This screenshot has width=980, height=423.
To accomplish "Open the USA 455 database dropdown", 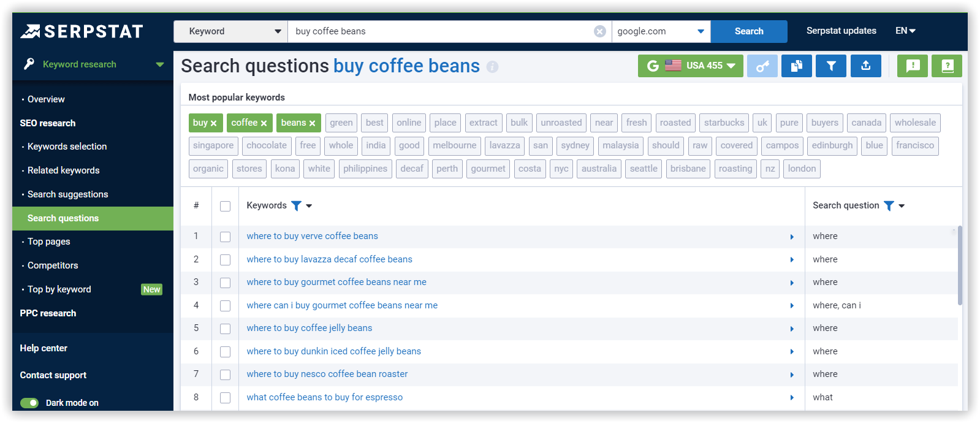I will tap(691, 66).
